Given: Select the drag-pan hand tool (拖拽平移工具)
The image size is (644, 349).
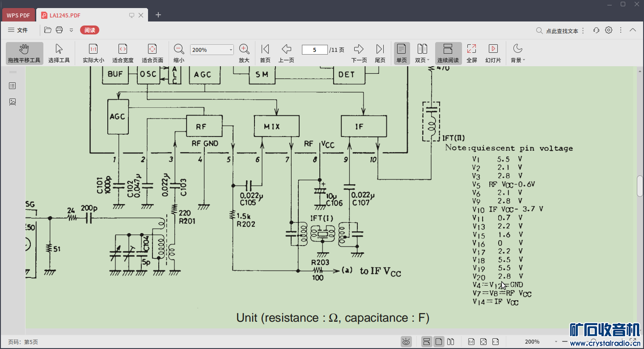Looking at the screenshot, I should [24, 53].
